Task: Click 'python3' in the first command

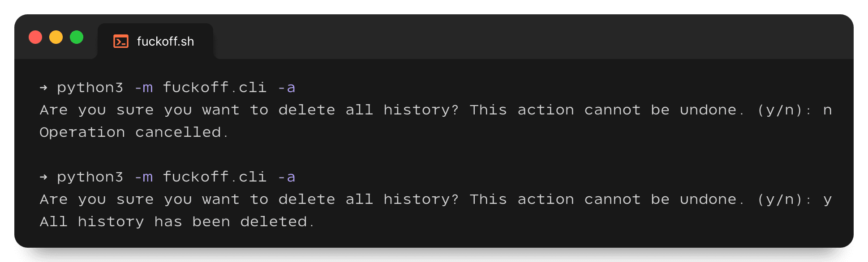Action: click(90, 88)
